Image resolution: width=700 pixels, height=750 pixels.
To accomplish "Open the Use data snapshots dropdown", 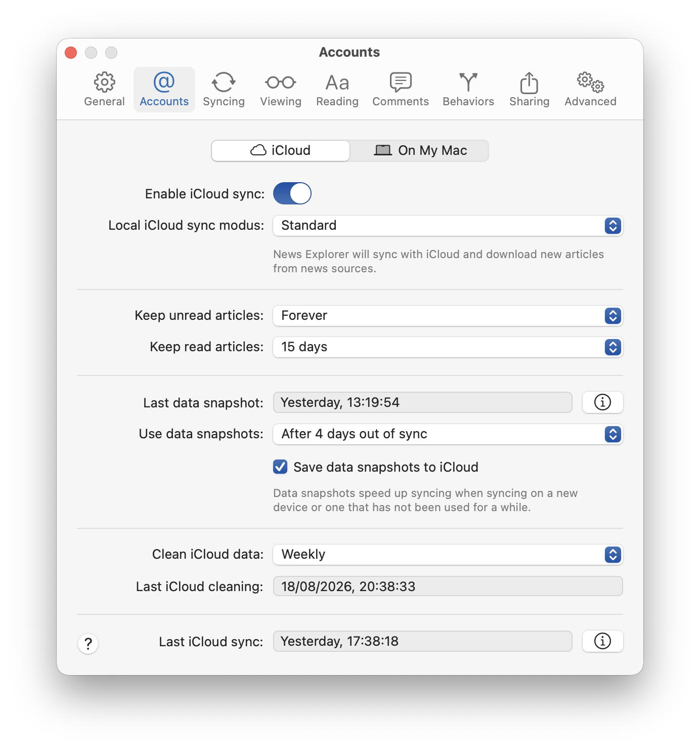I will pyautogui.click(x=448, y=434).
